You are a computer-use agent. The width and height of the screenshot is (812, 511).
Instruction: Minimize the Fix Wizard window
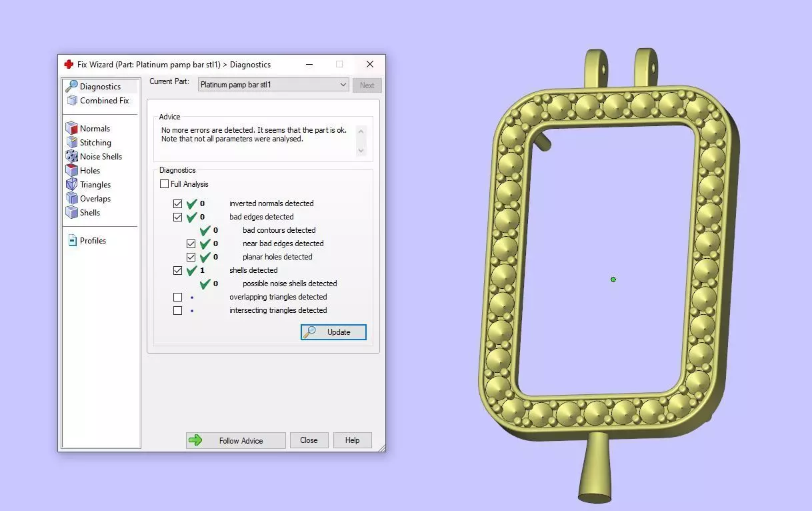[x=309, y=65]
